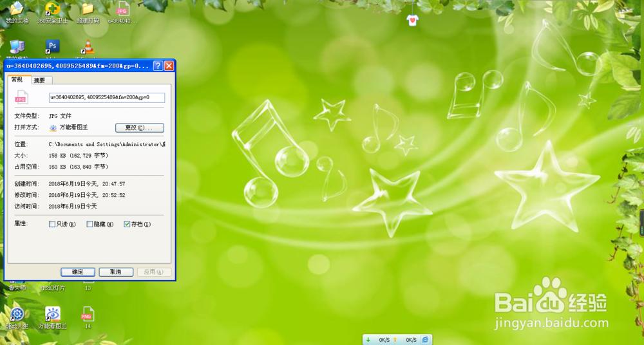Click the JPG file icon in properties dialog
Screen dimensions: 644x345
coord(21,97)
